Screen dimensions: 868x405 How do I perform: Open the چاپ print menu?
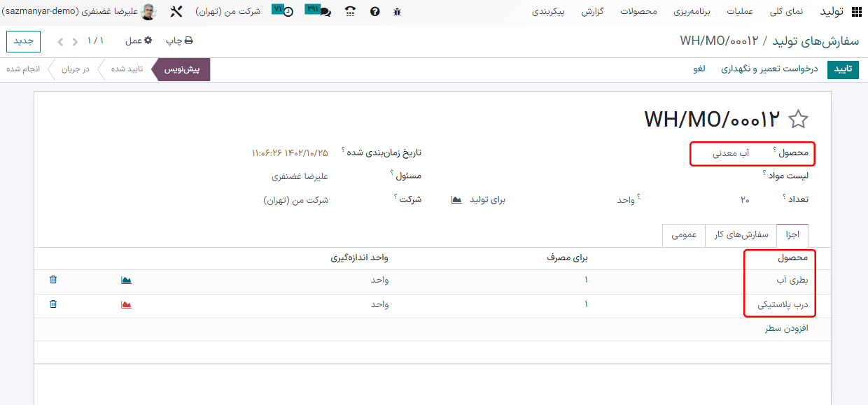coord(179,41)
